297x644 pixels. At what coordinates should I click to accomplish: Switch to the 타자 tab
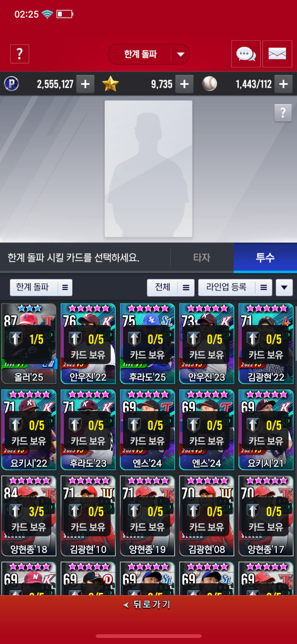coord(202,258)
